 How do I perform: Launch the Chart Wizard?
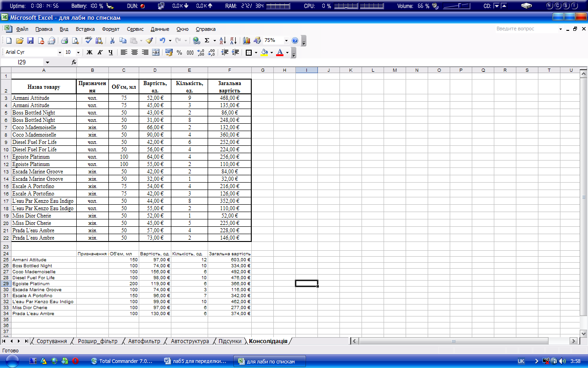coord(247,40)
